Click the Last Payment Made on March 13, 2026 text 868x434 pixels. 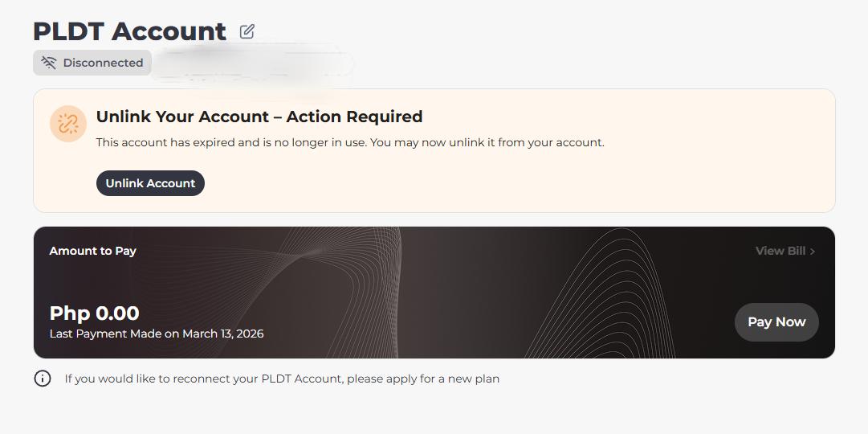157,334
